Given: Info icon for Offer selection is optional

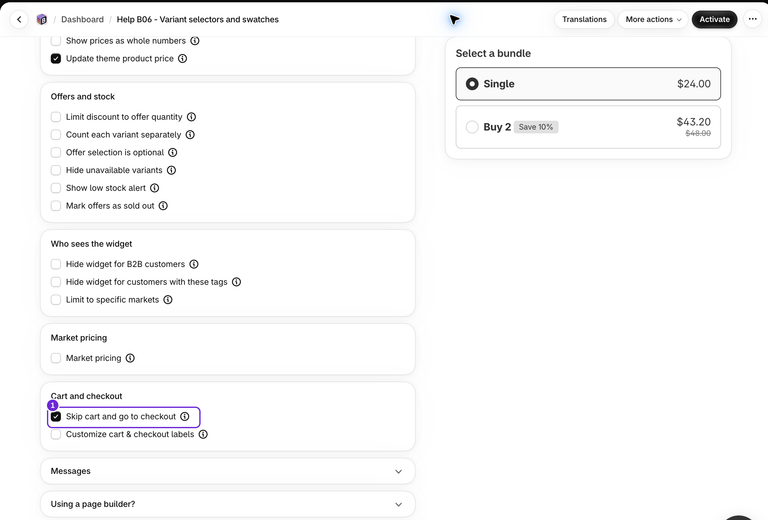Looking at the screenshot, I should tap(173, 152).
